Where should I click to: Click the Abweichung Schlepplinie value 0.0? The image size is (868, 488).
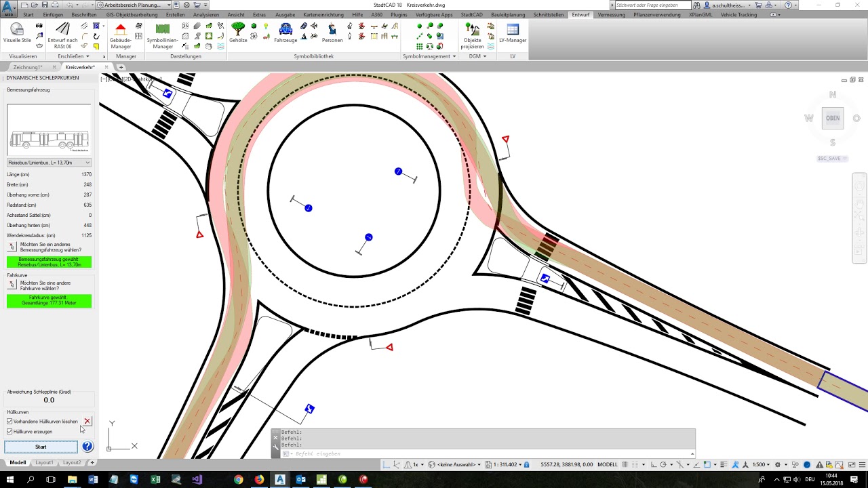pyautogui.click(x=49, y=400)
